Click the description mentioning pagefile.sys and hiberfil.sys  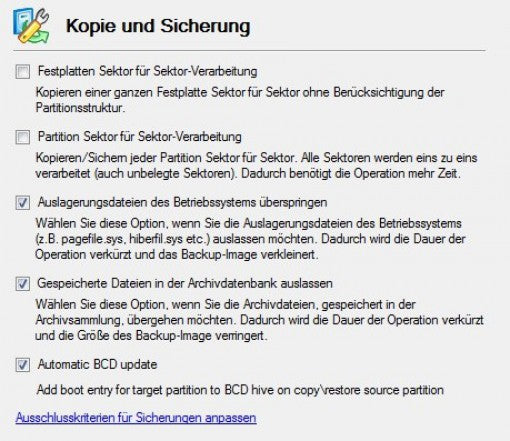pyautogui.click(x=250, y=239)
